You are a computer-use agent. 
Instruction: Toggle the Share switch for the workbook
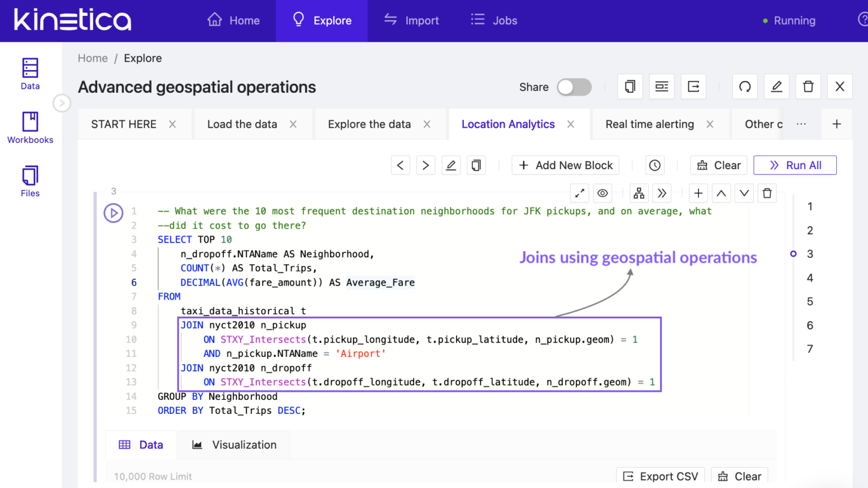(574, 87)
